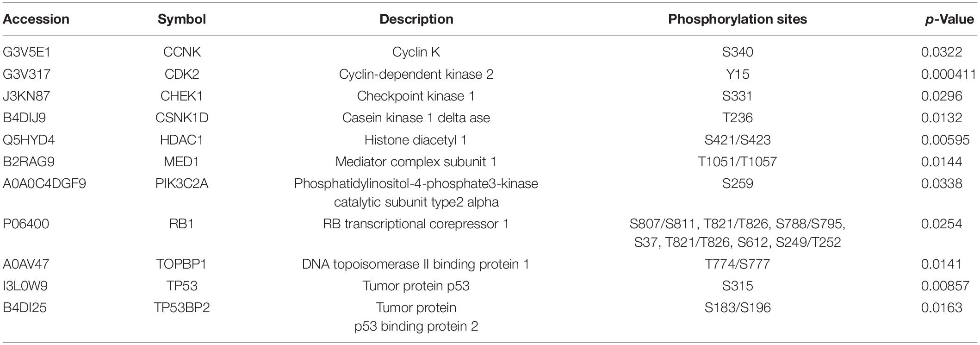Select the CSNK1D symbol cell
Screen dimensions: 980x345
tap(182, 118)
